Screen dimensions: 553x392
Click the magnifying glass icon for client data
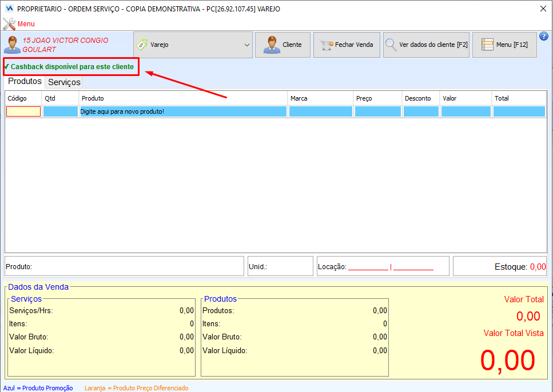click(391, 45)
